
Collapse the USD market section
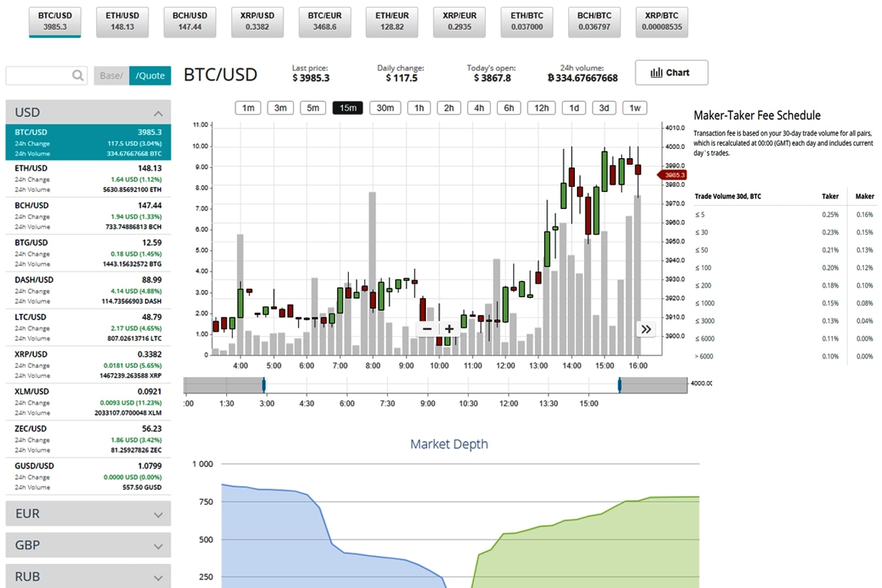(88, 112)
